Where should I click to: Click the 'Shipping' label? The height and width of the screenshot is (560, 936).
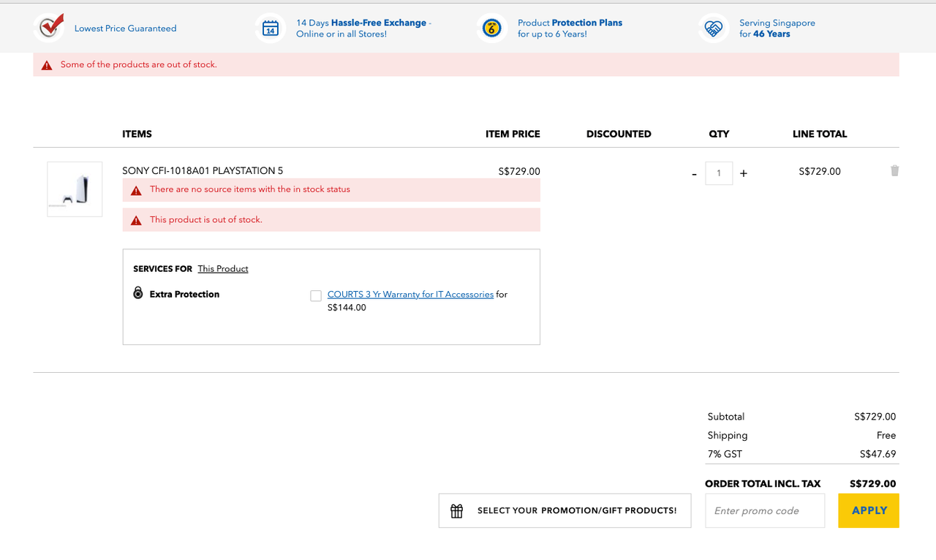[x=728, y=436]
